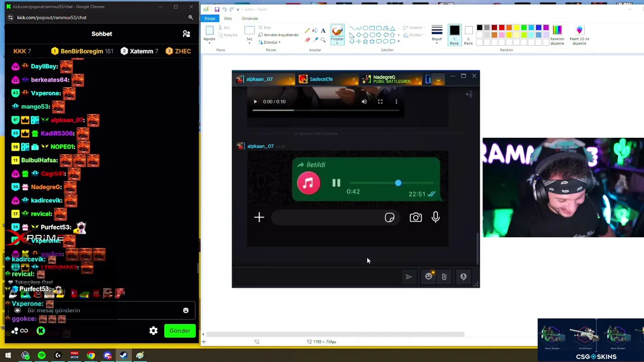Click the attachment paperclip in Steam chat
Viewport: 644px width, 362px height.
tap(444, 277)
